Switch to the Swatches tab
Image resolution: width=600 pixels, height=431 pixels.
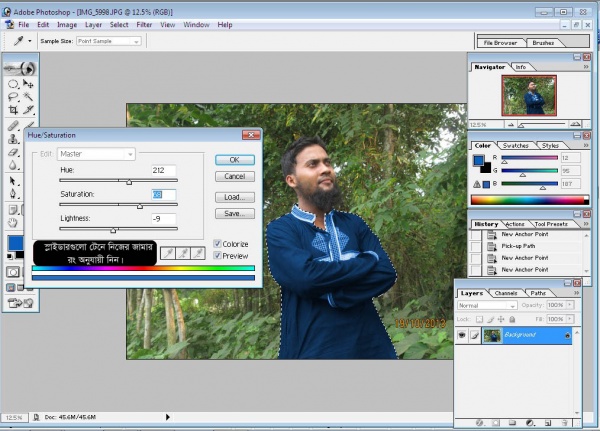coord(515,146)
